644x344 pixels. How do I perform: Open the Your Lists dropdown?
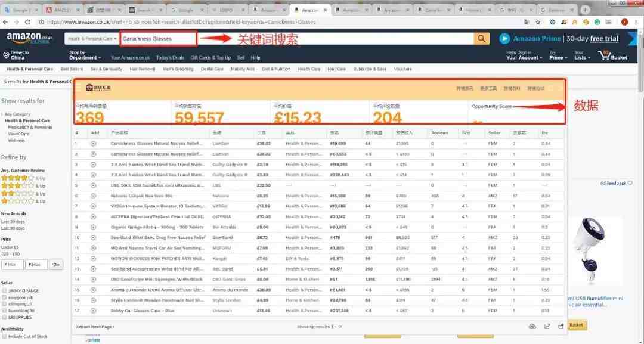(582, 55)
